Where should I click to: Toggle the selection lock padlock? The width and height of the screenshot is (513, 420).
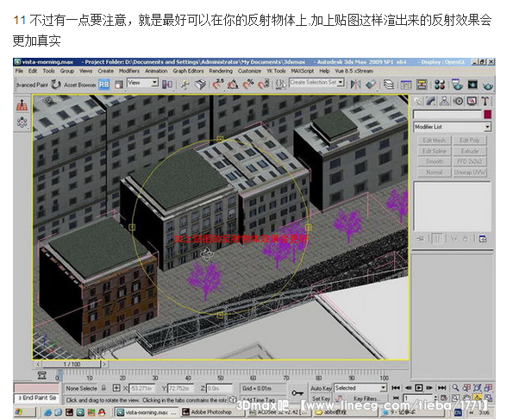tap(103, 388)
